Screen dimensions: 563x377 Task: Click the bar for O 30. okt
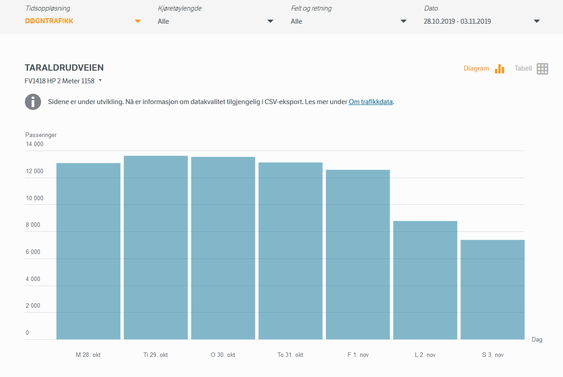223,248
